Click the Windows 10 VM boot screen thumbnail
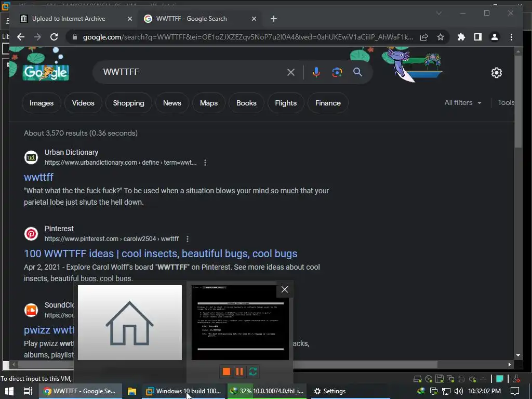The height and width of the screenshot is (399, 532). coord(240,322)
